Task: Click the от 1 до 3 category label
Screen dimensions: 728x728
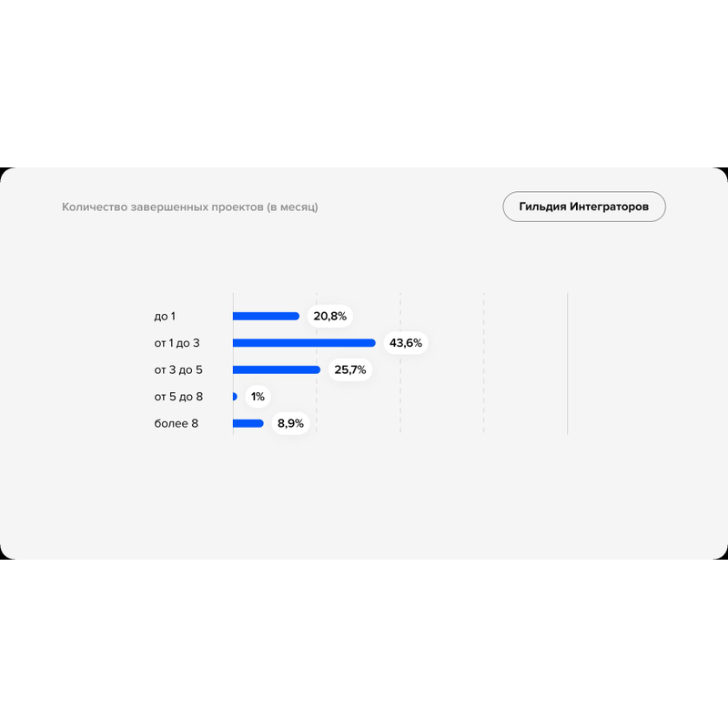Action: tap(177, 343)
